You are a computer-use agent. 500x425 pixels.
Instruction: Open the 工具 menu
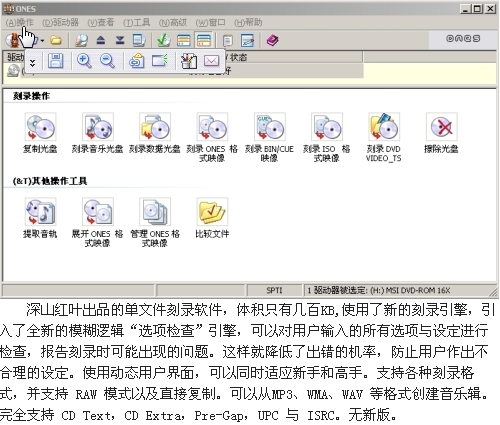coord(136,23)
